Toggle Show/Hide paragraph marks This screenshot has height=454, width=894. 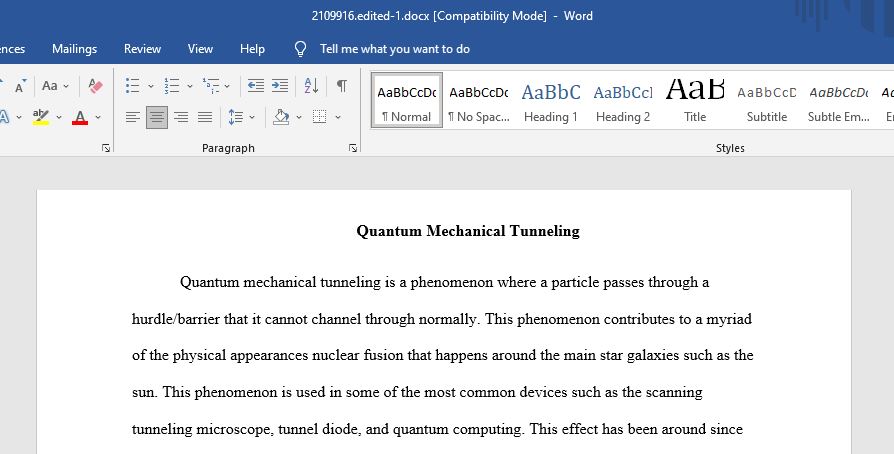pyautogui.click(x=342, y=86)
